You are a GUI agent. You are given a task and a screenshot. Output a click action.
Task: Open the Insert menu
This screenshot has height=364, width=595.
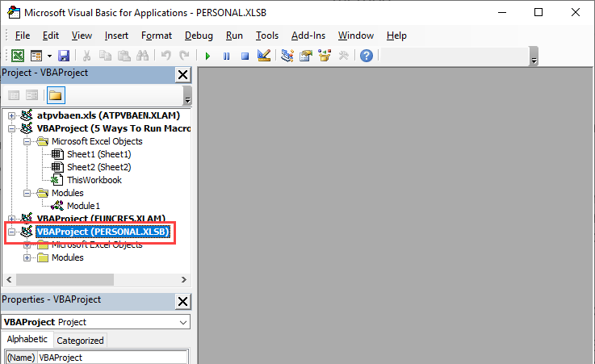click(x=116, y=36)
